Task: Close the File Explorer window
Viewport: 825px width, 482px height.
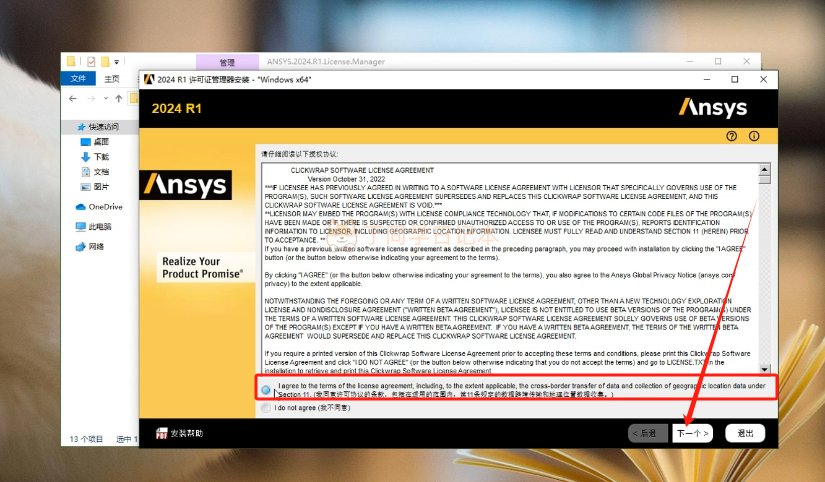Action: tap(747, 61)
